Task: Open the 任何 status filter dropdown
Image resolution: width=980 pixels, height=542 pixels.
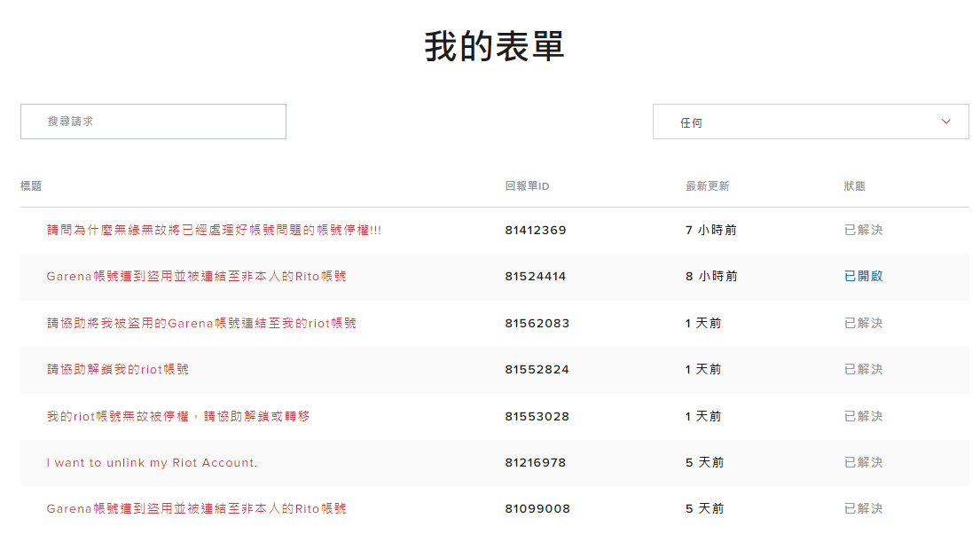Action: tap(810, 122)
